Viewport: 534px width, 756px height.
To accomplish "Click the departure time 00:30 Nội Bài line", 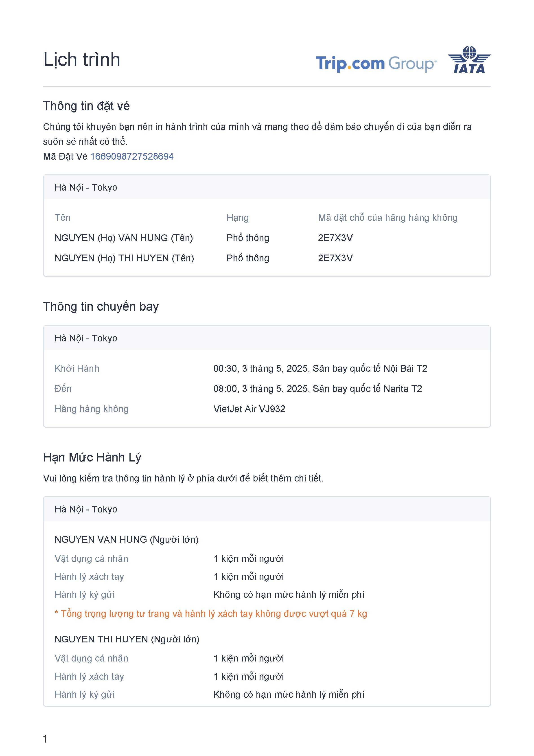I will pyautogui.click(x=320, y=368).
